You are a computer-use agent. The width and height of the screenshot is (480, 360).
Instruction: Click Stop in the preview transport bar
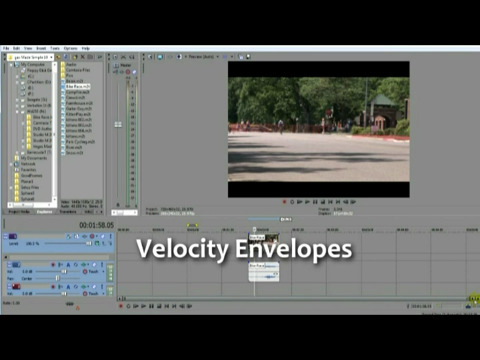pyautogui.click(x=323, y=202)
